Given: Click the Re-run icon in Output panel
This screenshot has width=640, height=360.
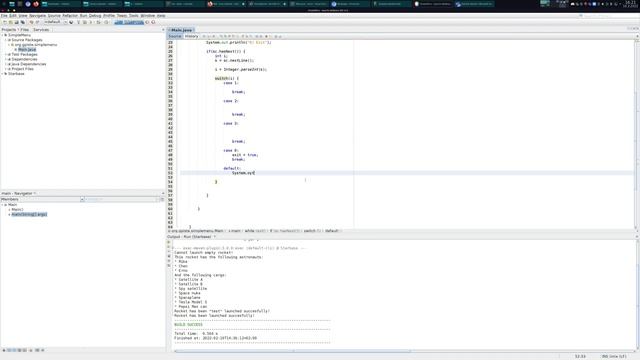Looking at the screenshot, I should click(169, 242).
